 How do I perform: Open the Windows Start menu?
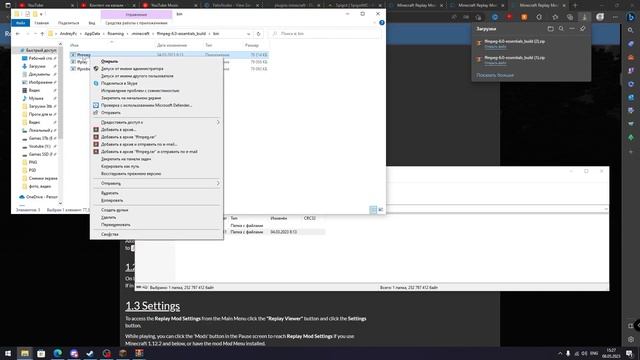click(x=8, y=353)
